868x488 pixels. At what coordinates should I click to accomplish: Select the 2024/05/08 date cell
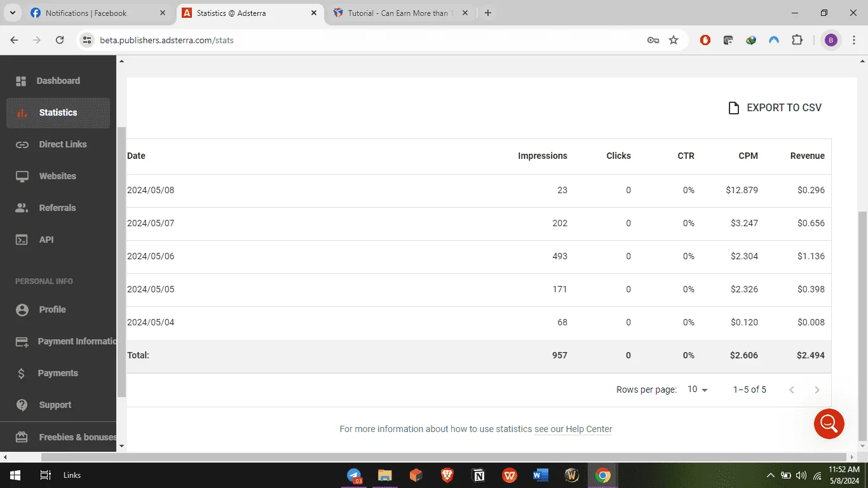point(151,190)
